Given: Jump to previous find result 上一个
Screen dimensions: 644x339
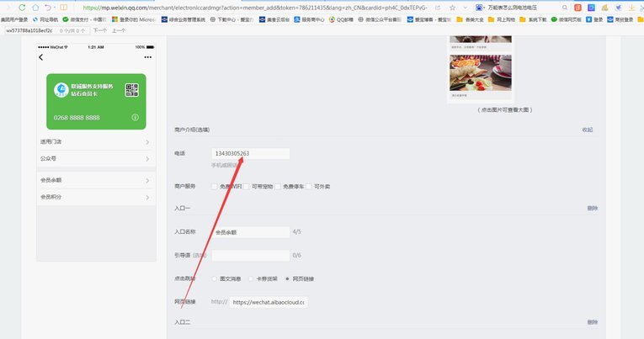Looking at the screenshot, I should [x=119, y=30].
